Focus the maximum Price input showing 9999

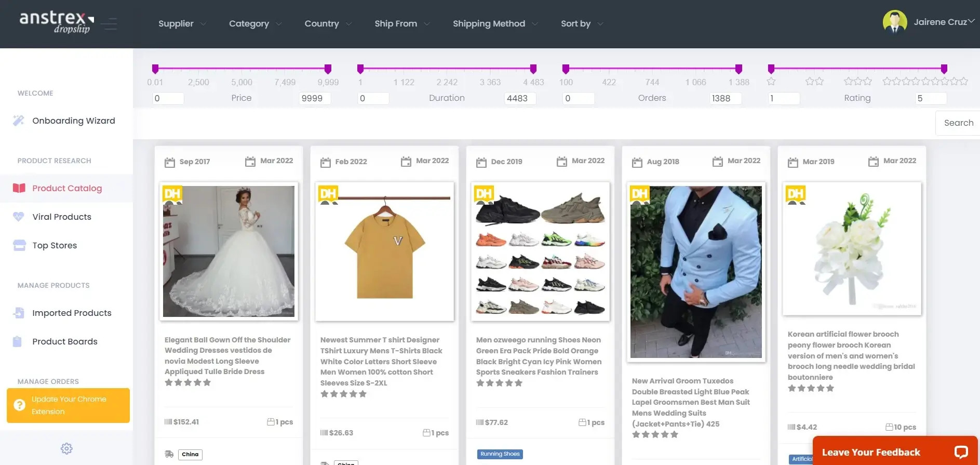[x=315, y=98]
